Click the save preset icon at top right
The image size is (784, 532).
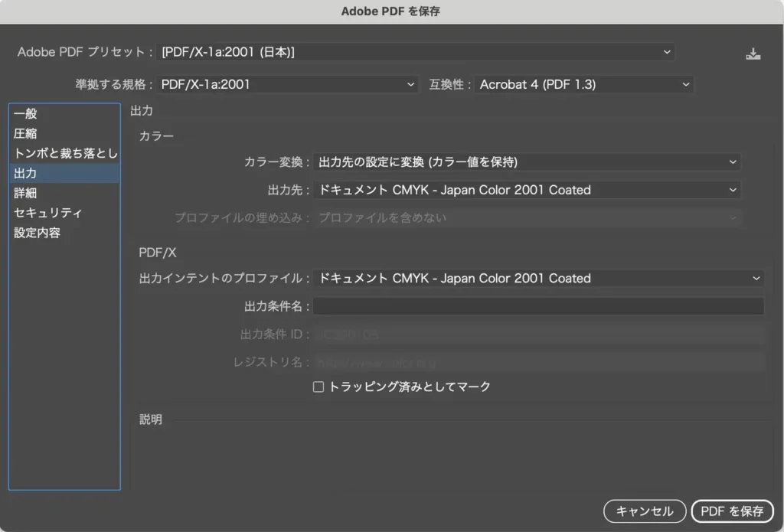(753, 52)
